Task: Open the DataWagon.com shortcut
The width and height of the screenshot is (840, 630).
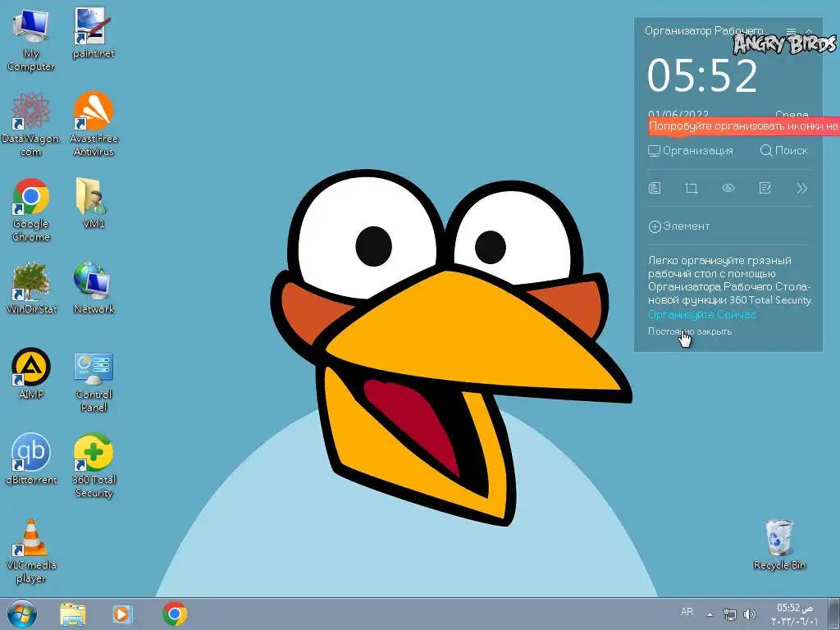Action: pyautogui.click(x=31, y=125)
